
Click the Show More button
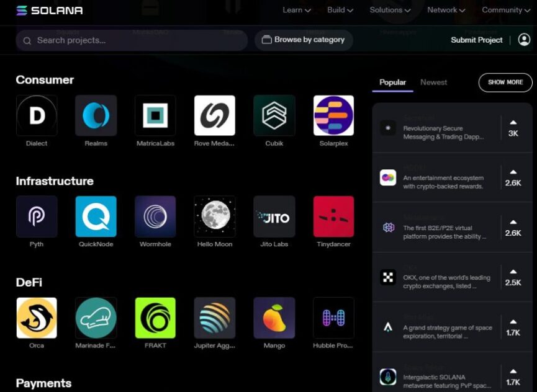505,82
